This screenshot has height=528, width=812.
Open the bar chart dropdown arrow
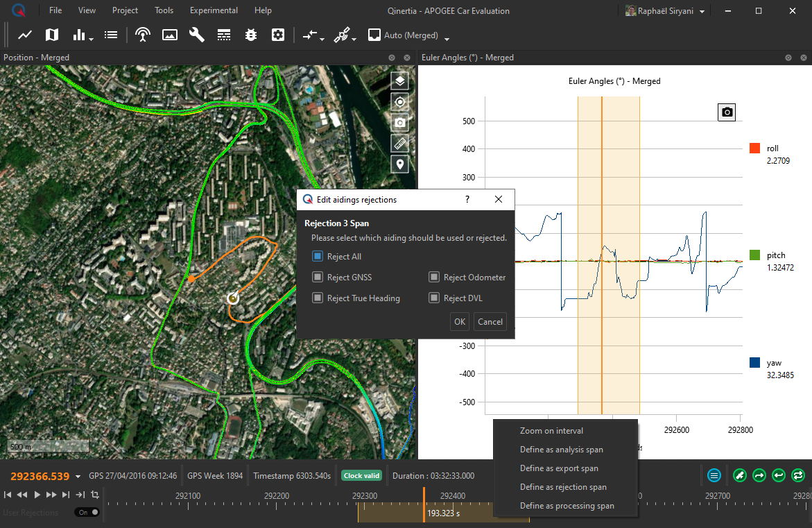(x=92, y=39)
